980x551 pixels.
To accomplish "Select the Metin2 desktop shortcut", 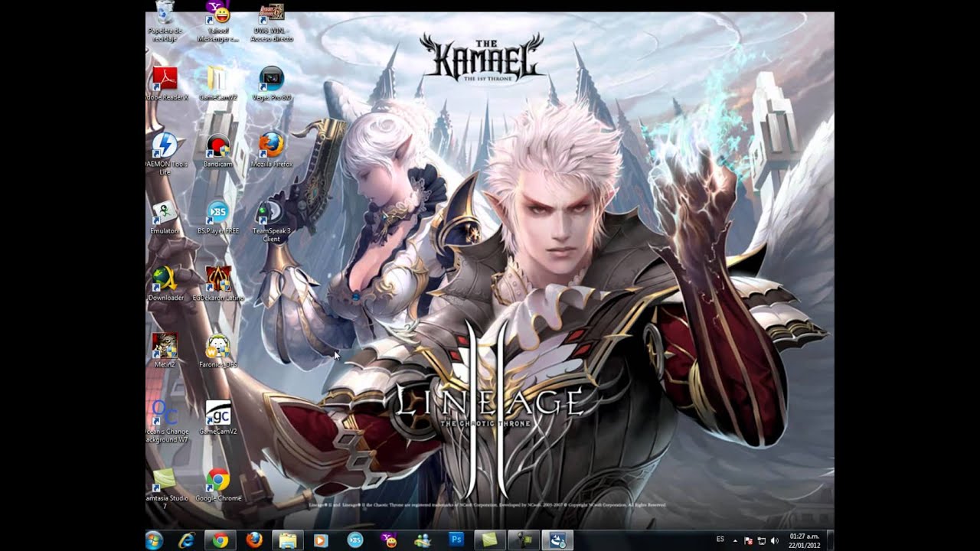I will tap(165, 350).
